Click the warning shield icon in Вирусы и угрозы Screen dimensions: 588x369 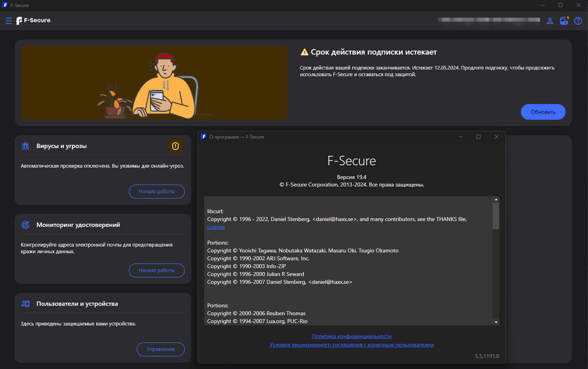point(175,146)
